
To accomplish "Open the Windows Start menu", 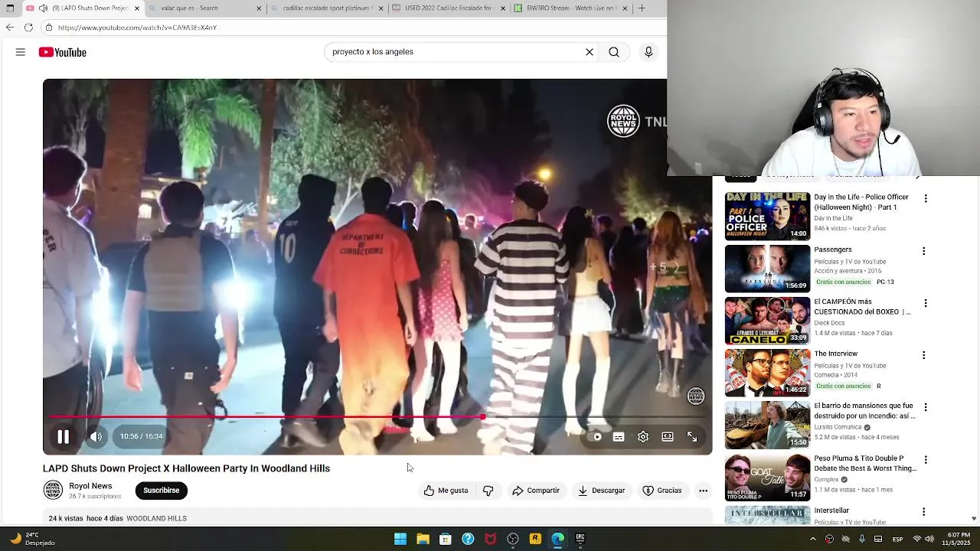I will coord(400,539).
